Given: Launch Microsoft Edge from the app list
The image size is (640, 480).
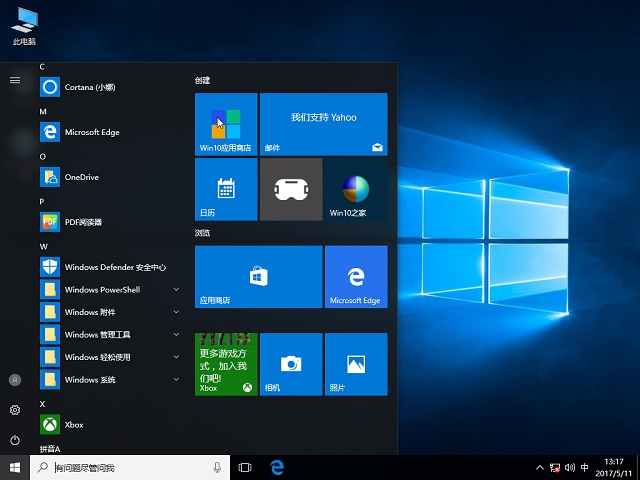Looking at the screenshot, I should tap(109, 132).
